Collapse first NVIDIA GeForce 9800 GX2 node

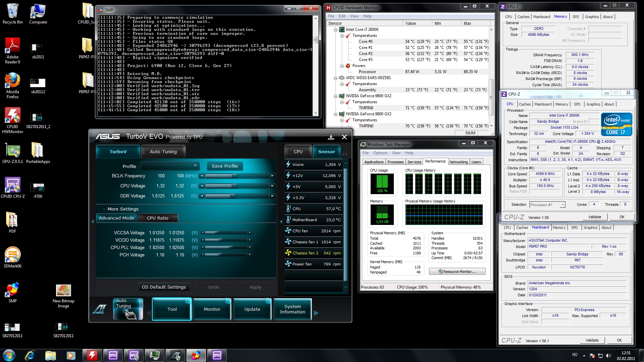tap(335, 96)
